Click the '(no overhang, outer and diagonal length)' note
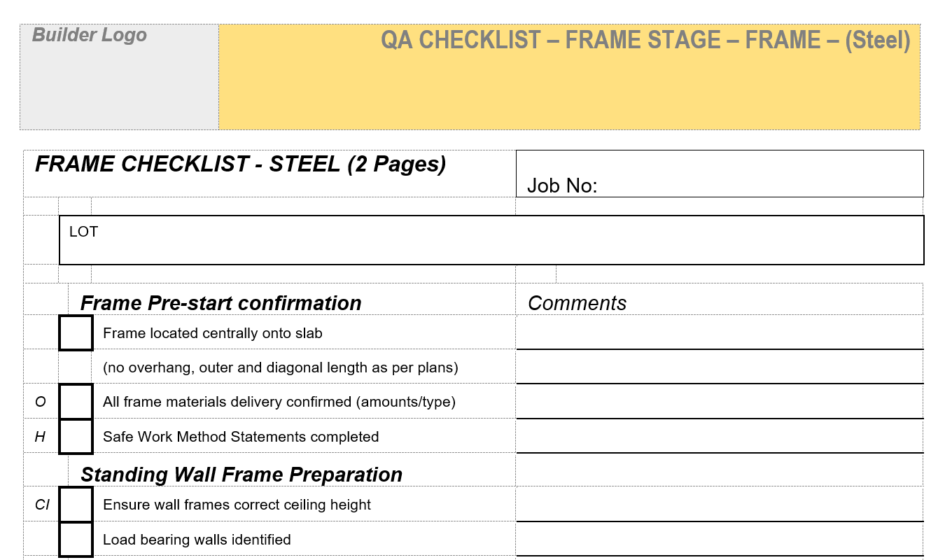The height and width of the screenshot is (560, 945). tap(281, 367)
